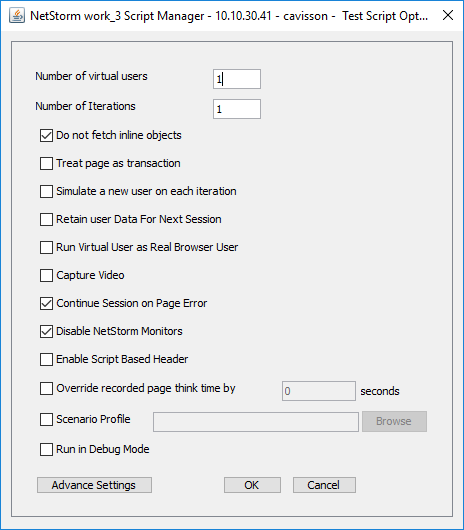Click the think time seconds field
Viewport: 464px width, 530px height.
point(319,391)
